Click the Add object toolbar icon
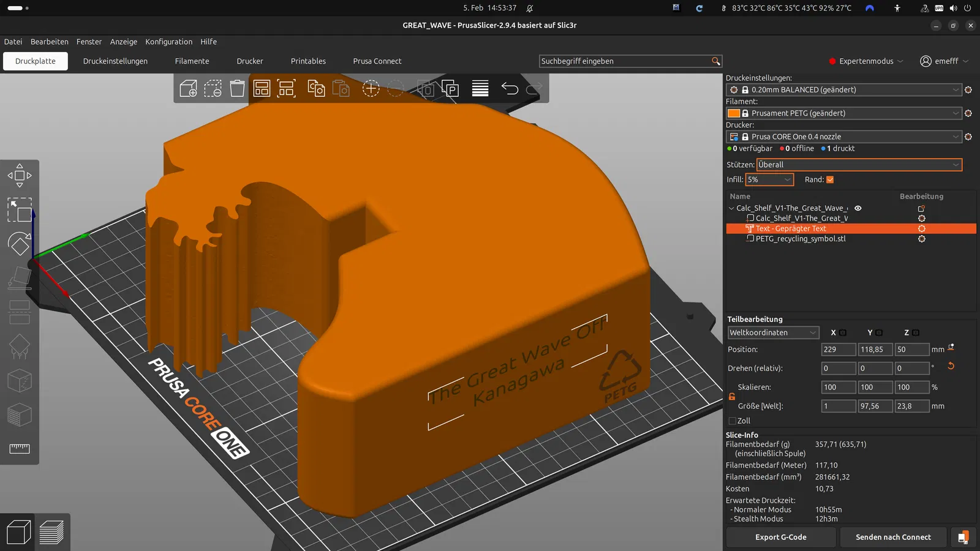Image resolution: width=980 pixels, height=551 pixels. pos(188,89)
